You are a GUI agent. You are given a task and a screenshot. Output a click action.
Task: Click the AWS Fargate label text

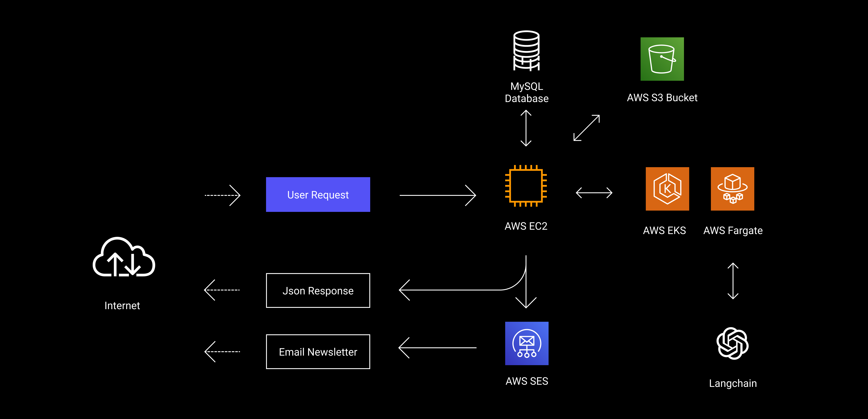(x=732, y=231)
